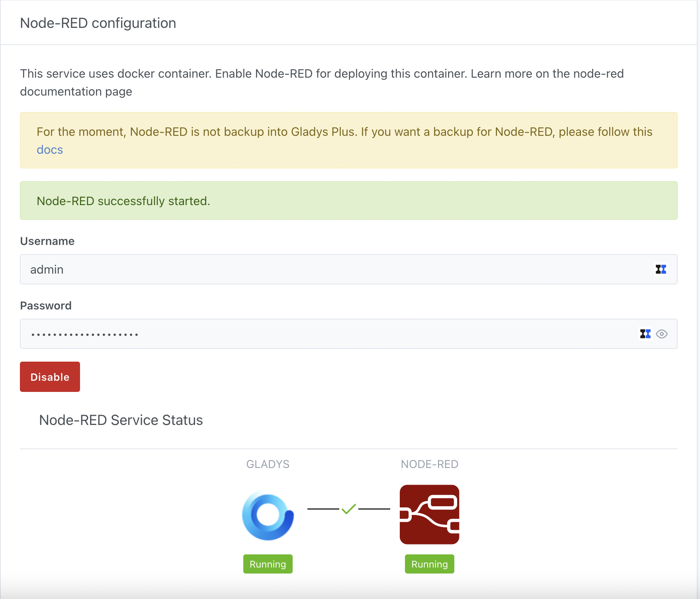Screen dimensions: 700x599
Task: Click Gladys Running status badge
Action: tap(268, 564)
